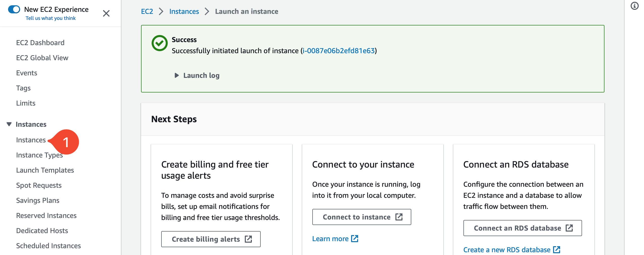Click external link icon on Create billing alerts
This screenshot has width=644, height=255.
[249, 239]
